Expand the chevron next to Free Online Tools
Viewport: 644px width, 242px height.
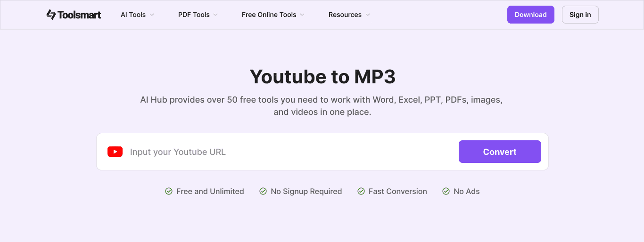click(x=302, y=15)
